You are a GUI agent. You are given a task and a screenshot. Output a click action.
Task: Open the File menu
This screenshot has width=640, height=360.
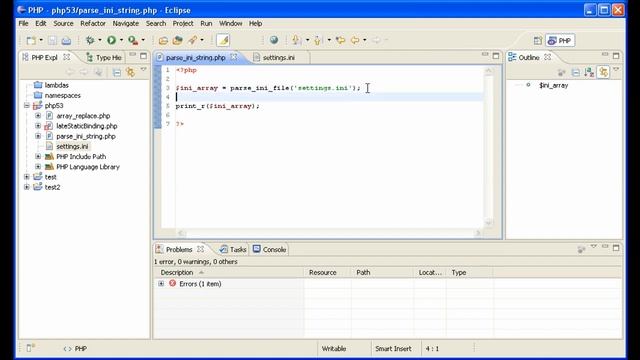coord(24,24)
